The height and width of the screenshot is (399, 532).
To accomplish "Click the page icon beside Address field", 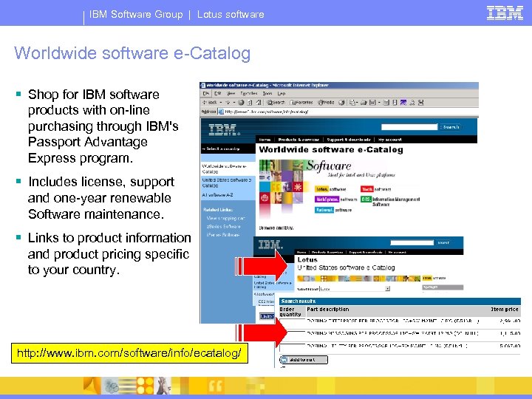I will tap(221, 112).
